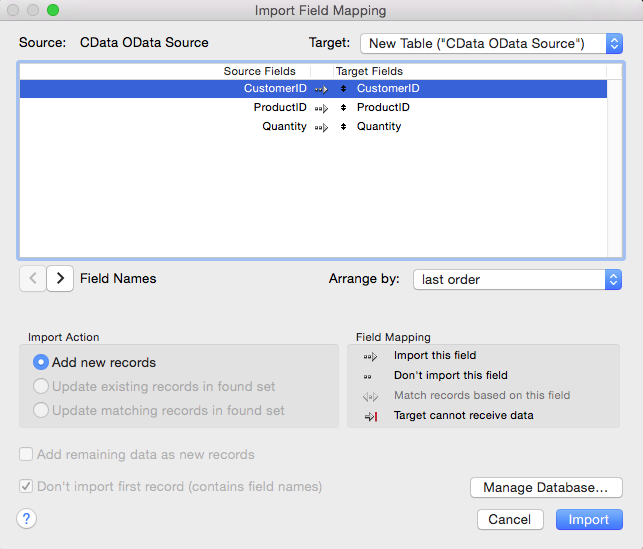Toggle Don't import first record checkbox
Image resolution: width=643 pixels, height=549 pixels.
[x=26, y=486]
